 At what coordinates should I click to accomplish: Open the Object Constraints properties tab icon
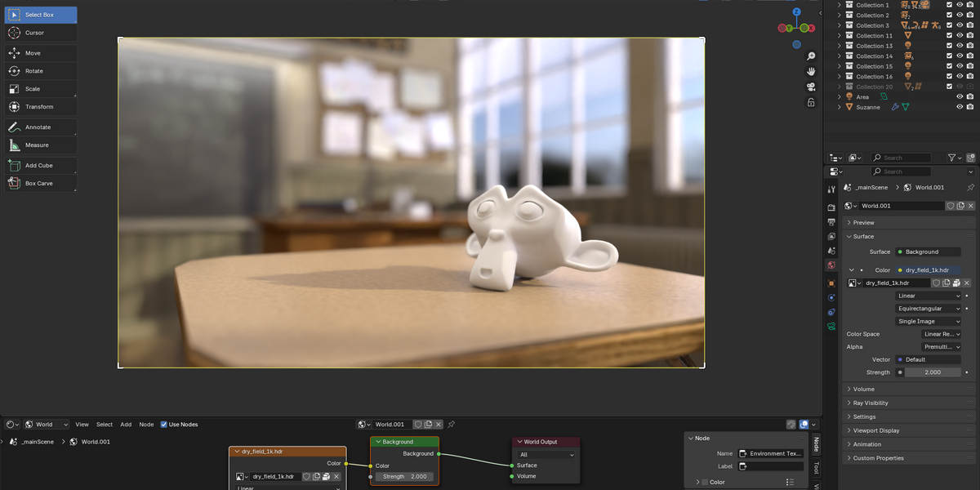click(831, 312)
